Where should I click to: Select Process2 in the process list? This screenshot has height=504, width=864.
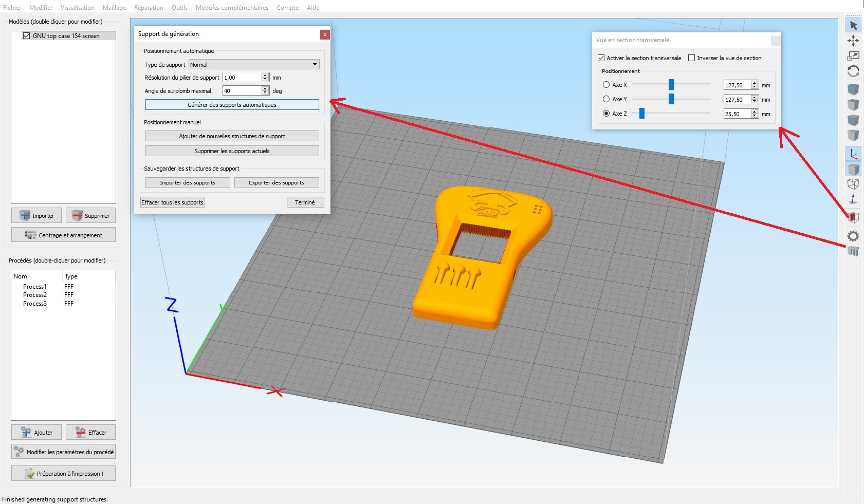(x=34, y=295)
